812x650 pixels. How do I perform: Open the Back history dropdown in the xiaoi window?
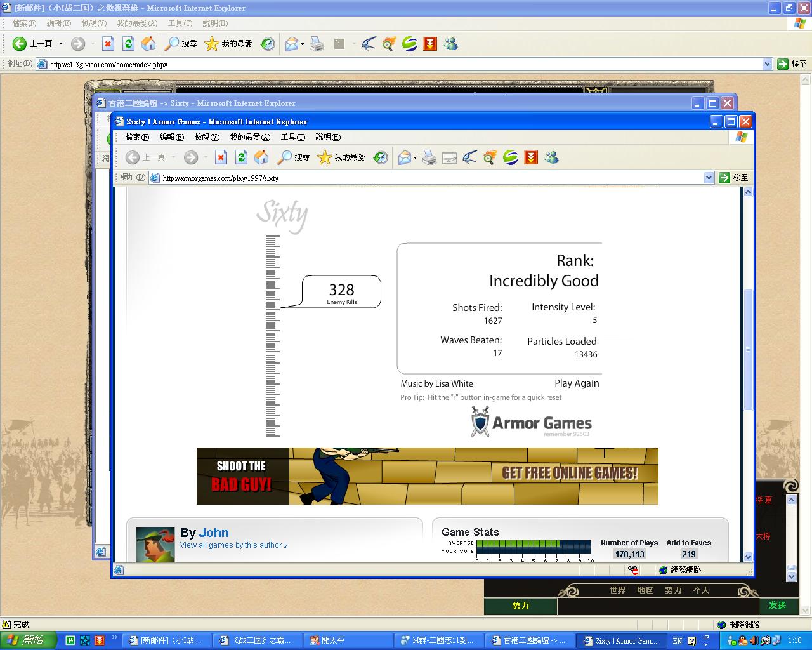pyautogui.click(x=61, y=44)
